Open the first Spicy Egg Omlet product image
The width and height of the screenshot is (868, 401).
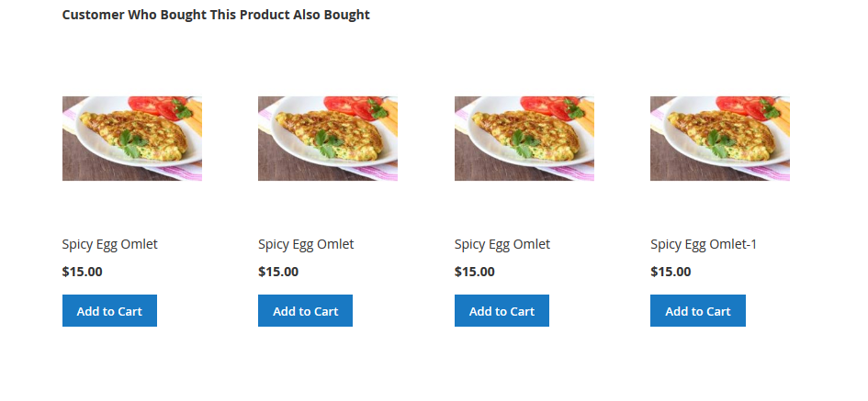point(131,138)
